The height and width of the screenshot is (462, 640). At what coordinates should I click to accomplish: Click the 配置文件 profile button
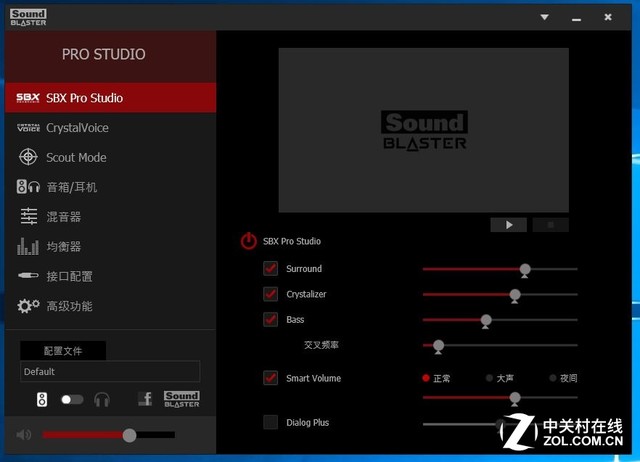(x=63, y=351)
